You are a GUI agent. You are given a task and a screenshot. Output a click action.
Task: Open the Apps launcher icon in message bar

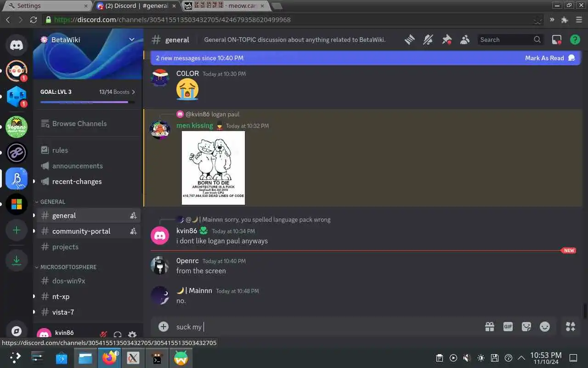[x=571, y=327]
